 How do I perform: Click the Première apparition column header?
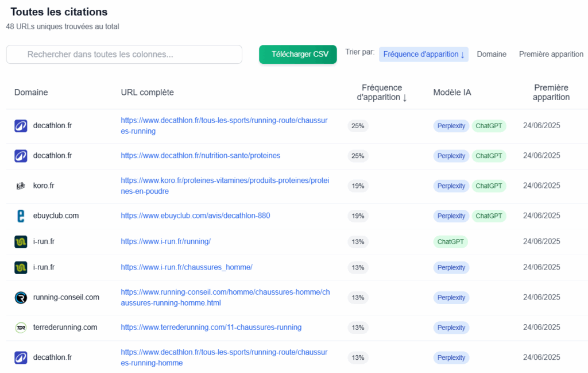point(551,93)
